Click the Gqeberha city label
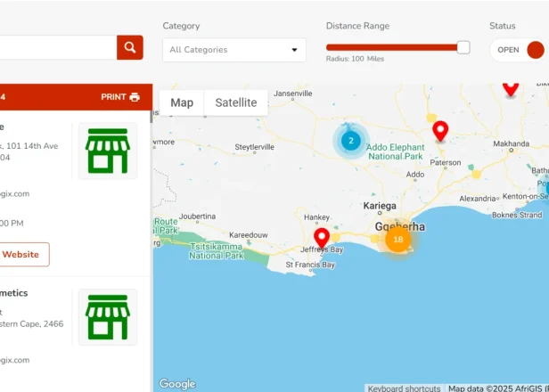The image size is (549, 392). point(400,227)
